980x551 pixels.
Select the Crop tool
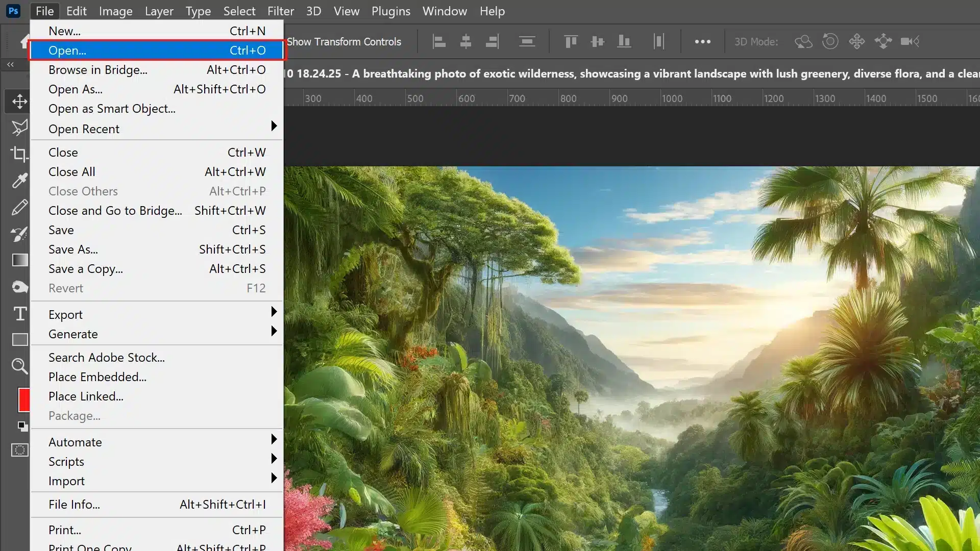click(19, 154)
